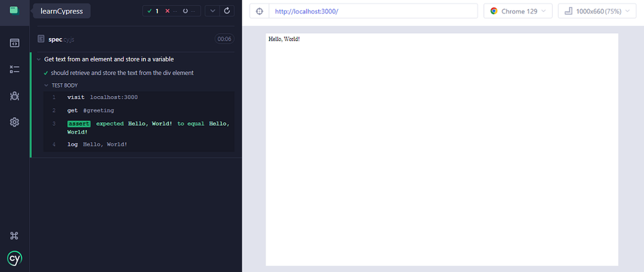Open the Chrome 129 browser dropdown
The image size is (644, 272).
[x=518, y=11]
